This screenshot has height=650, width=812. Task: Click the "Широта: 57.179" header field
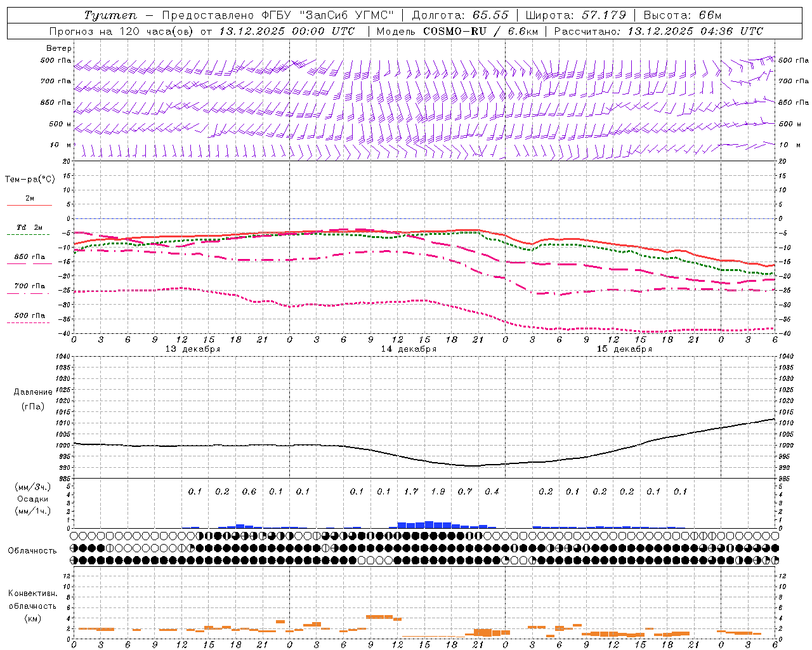click(x=576, y=15)
